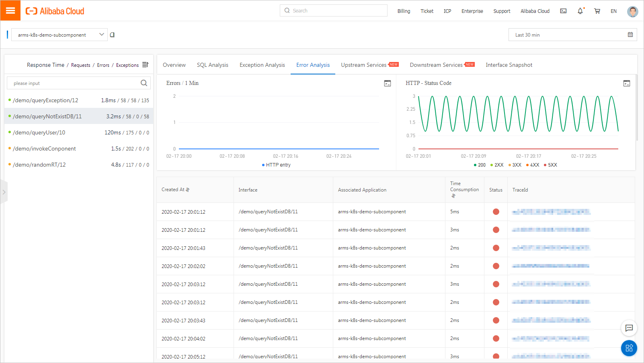Screen dimensions: 644x363
Task: Click the sort list icon next to Exceptions
Action: 145,65
